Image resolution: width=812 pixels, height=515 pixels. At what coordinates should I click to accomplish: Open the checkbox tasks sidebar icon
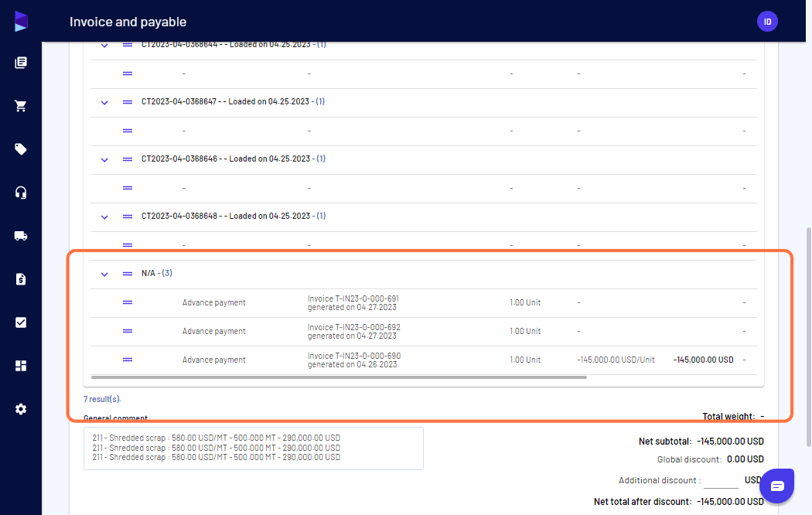click(21, 322)
